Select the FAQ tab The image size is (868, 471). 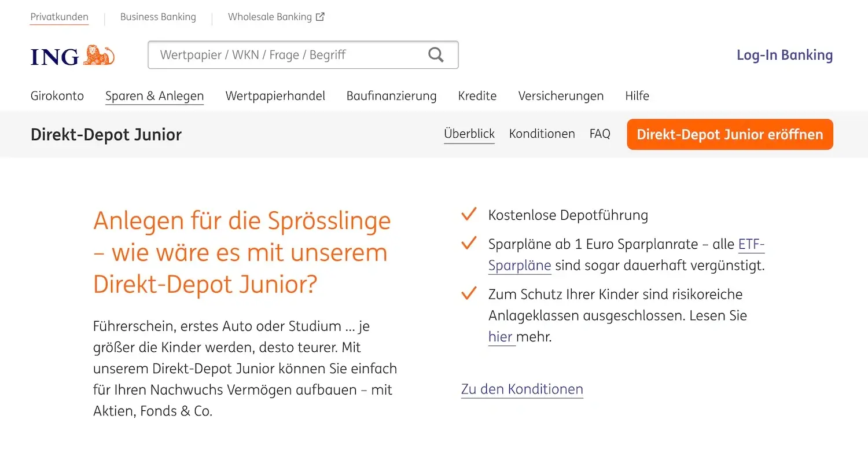pos(600,134)
